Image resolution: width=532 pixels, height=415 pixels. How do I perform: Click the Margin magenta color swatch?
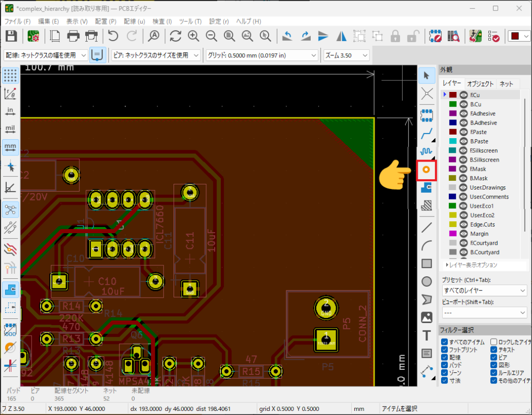point(453,233)
